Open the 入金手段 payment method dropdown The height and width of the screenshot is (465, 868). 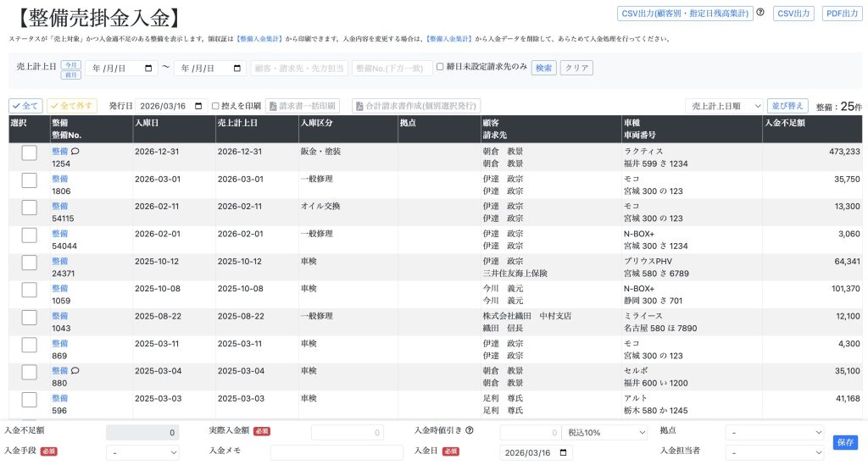(x=142, y=452)
